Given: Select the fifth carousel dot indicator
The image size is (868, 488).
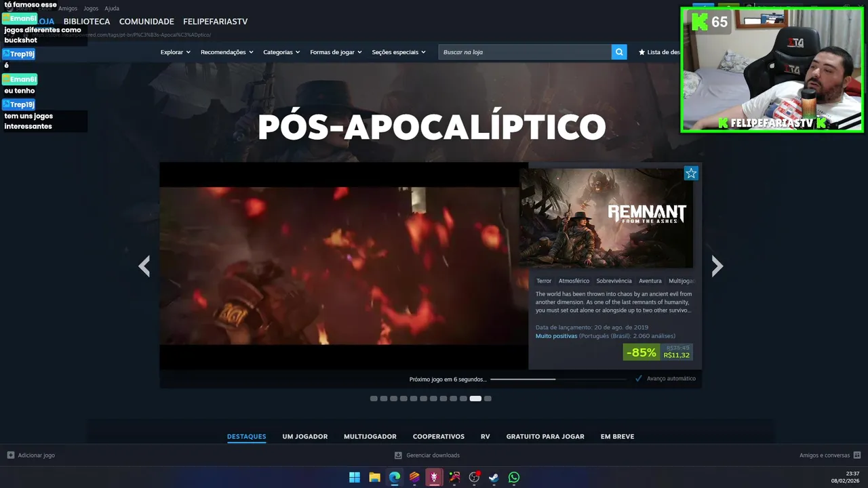Looking at the screenshot, I should (x=414, y=399).
